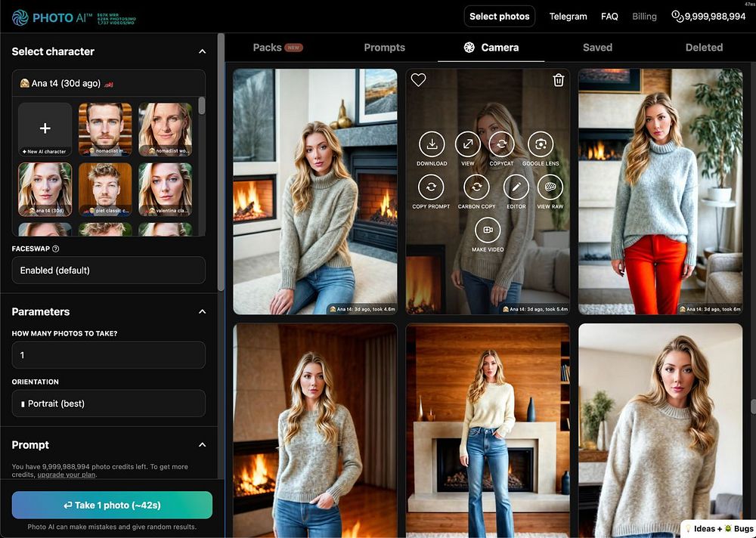756x538 pixels.
Task: Collapse the Select character section
Action: click(x=202, y=51)
